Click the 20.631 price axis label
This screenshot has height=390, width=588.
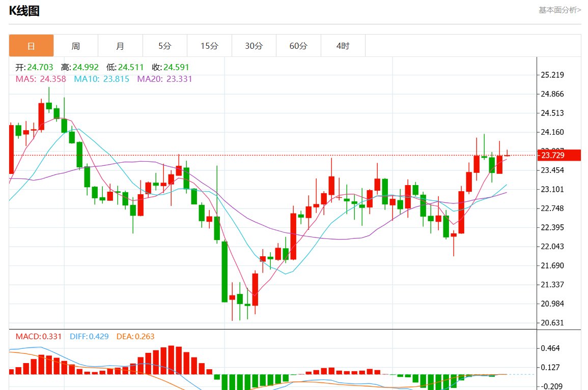pyautogui.click(x=552, y=323)
